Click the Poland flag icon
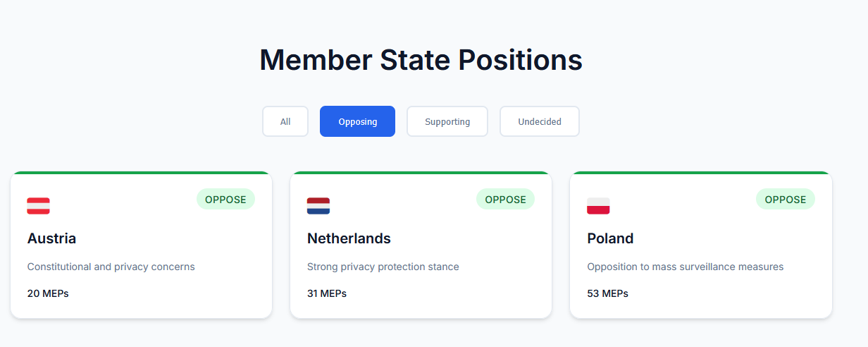The height and width of the screenshot is (347, 868). click(598, 206)
